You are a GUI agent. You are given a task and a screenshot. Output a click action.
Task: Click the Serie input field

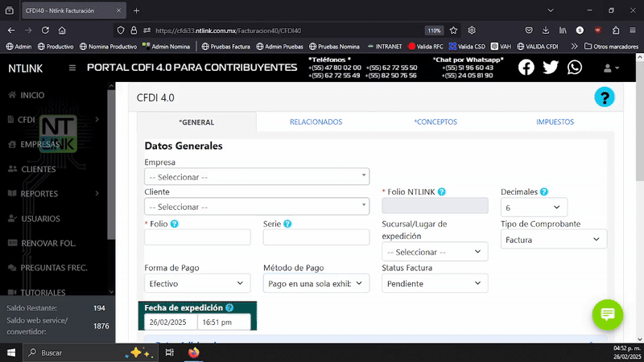pos(316,237)
